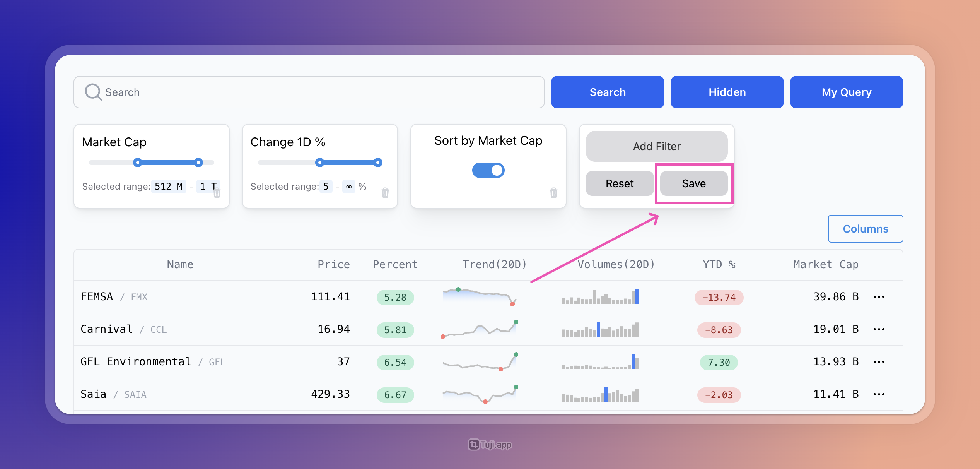The height and width of the screenshot is (469, 980).
Task: Edit the Change 1D minimum value 5
Action: 326,187
